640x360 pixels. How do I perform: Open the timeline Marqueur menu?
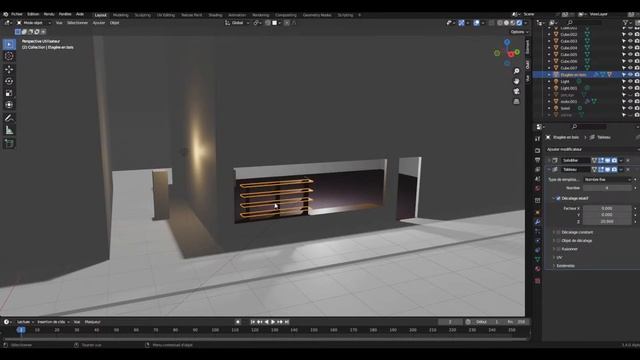click(x=93, y=322)
